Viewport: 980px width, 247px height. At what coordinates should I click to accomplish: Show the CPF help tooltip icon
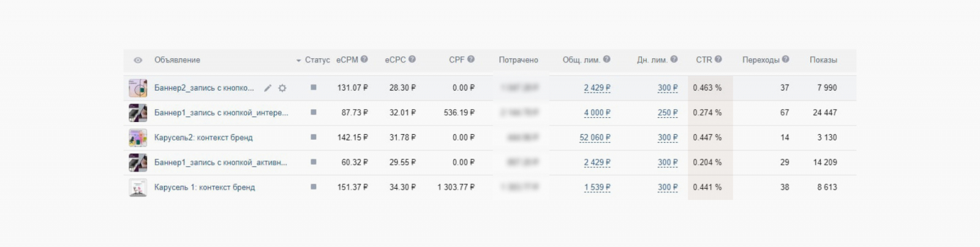(471, 59)
